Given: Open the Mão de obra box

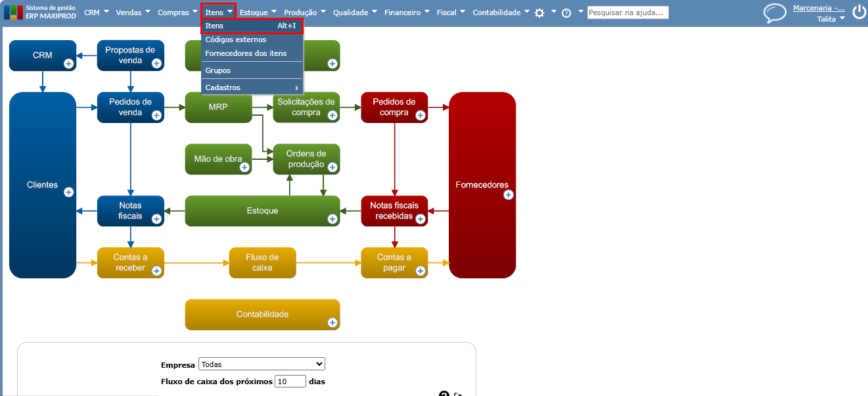Looking at the screenshot, I should [218, 159].
